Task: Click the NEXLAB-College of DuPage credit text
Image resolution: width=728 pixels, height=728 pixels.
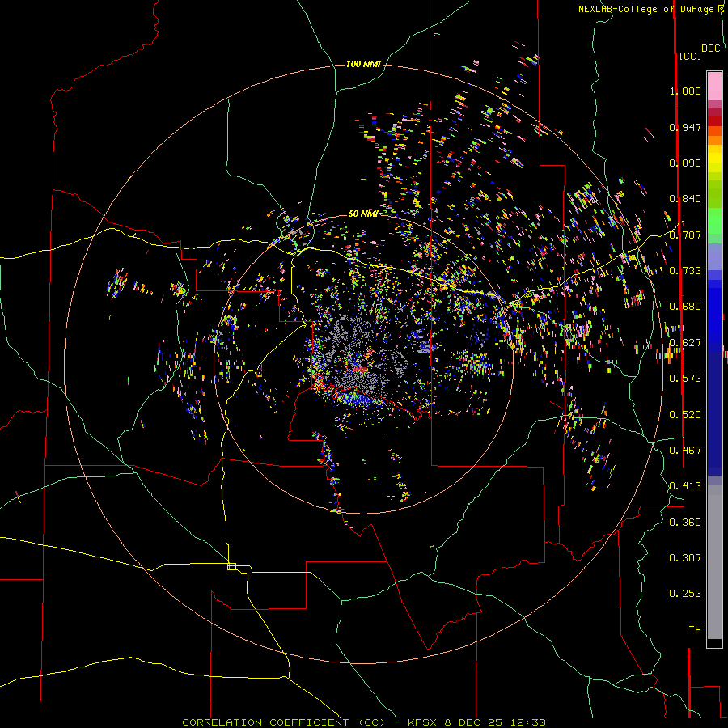Action: [645, 9]
